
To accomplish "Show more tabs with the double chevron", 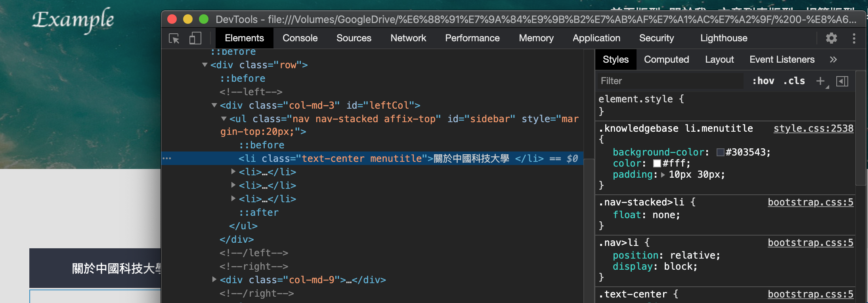I will click(x=833, y=59).
